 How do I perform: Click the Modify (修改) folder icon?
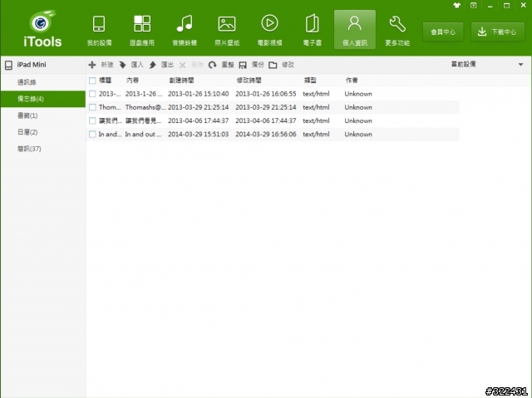pos(273,65)
